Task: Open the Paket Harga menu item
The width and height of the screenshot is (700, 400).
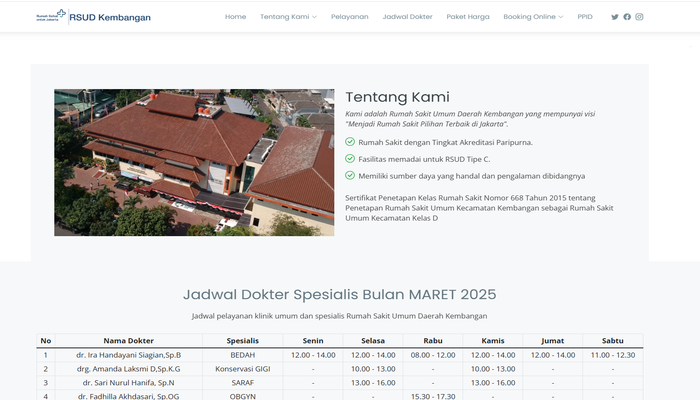Action: pos(468,17)
